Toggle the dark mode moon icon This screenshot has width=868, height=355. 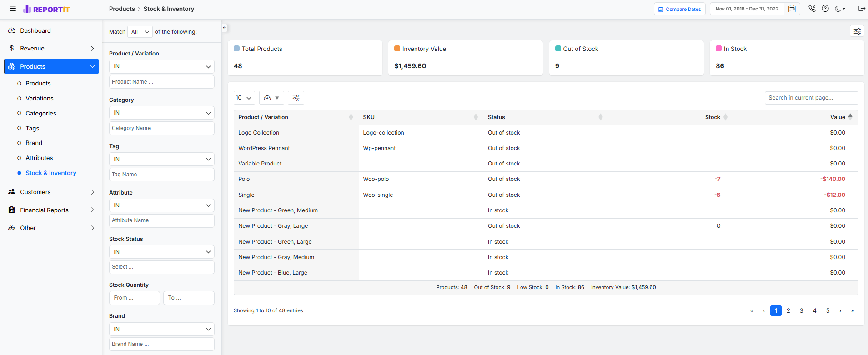pos(839,9)
